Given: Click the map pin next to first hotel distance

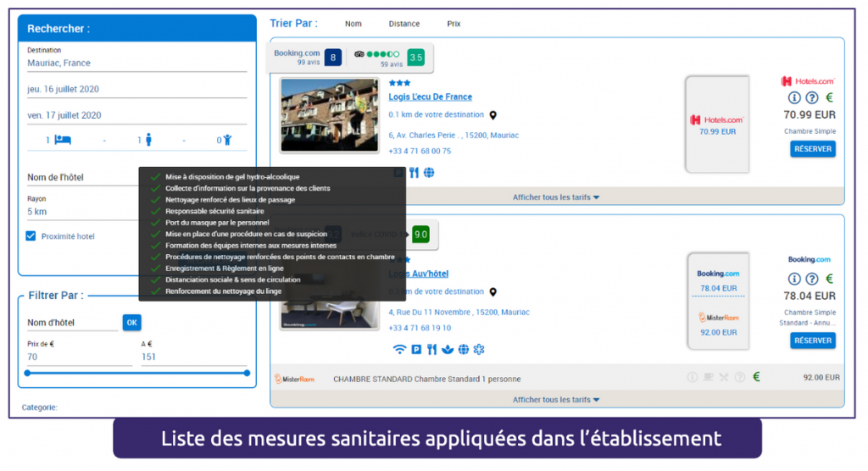Looking at the screenshot, I should tap(493, 115).
